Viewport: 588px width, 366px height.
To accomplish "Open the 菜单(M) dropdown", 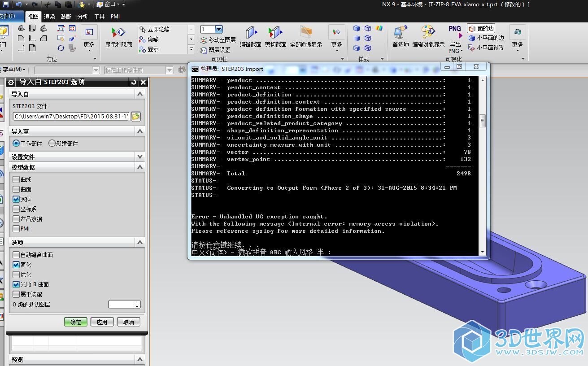I will point(13,70).
